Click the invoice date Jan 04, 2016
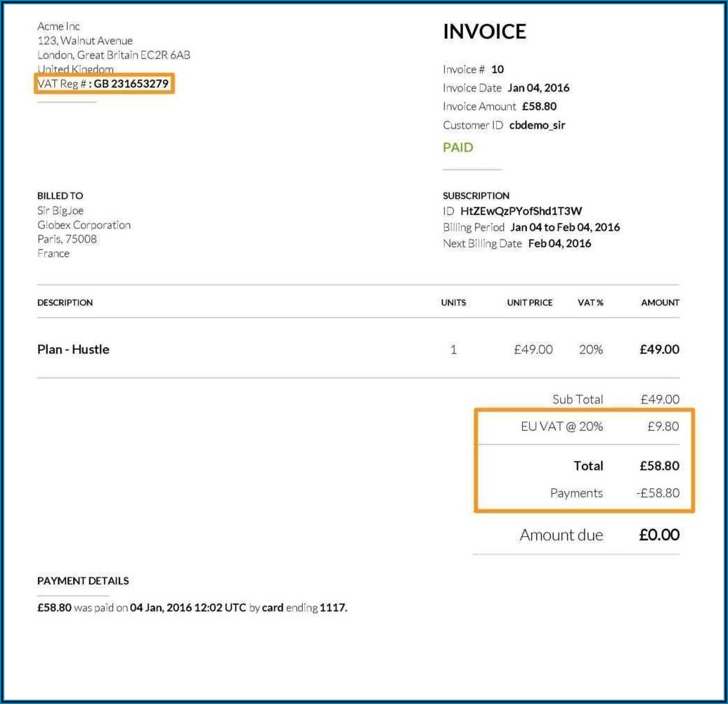Screen dimensions: 728x704 [538, 88]
